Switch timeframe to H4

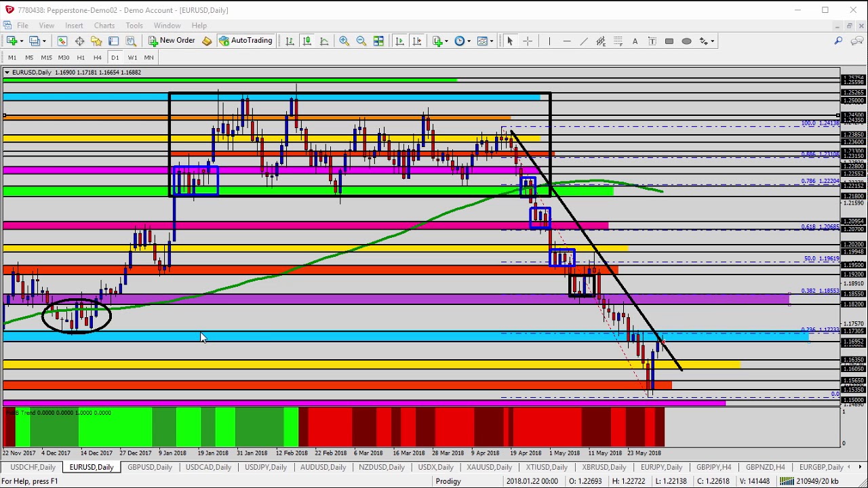(x=98, y=58)
